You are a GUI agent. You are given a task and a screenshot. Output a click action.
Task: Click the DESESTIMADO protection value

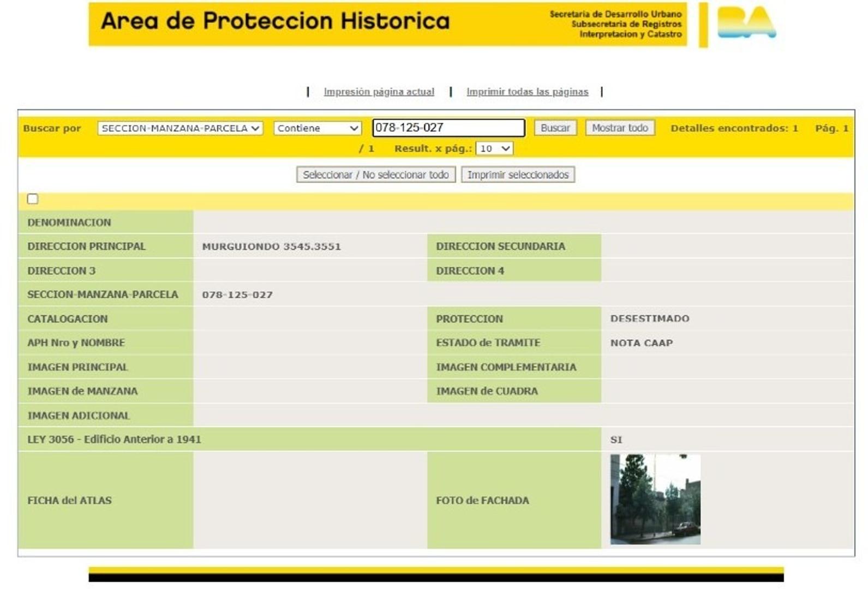click(x=650, y=318)
